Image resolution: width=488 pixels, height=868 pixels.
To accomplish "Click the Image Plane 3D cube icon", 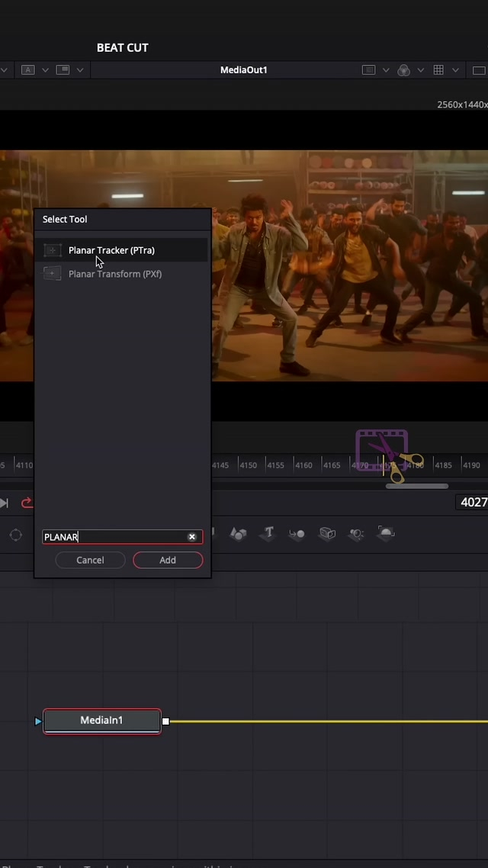I will tap(327, 534).
